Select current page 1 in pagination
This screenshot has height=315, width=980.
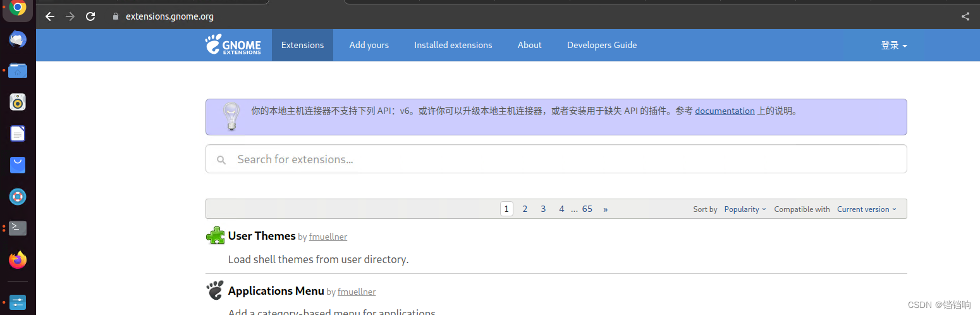pos(506,209)
